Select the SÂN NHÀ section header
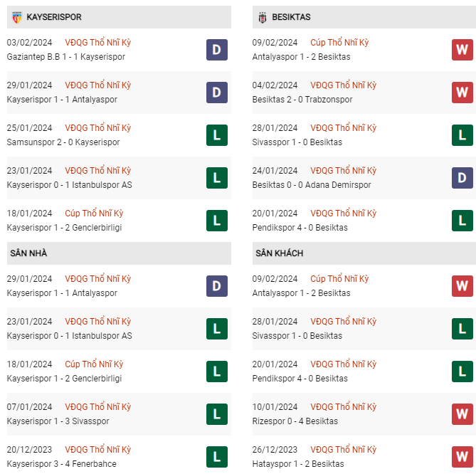Screen dimensions: 476x474 (x=119, y=253)
